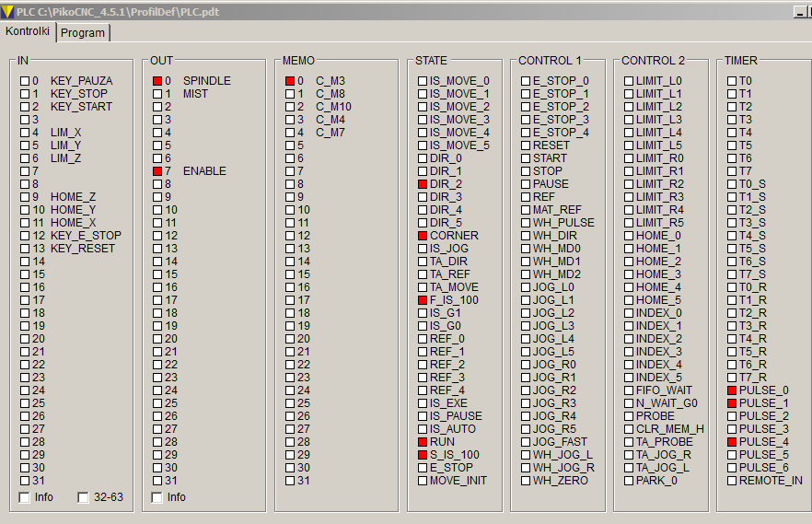The height and width of the screenshot is (524, 812).
Task: Toggle the LIMIT_R0 control indicator
Action: point(629,158)
